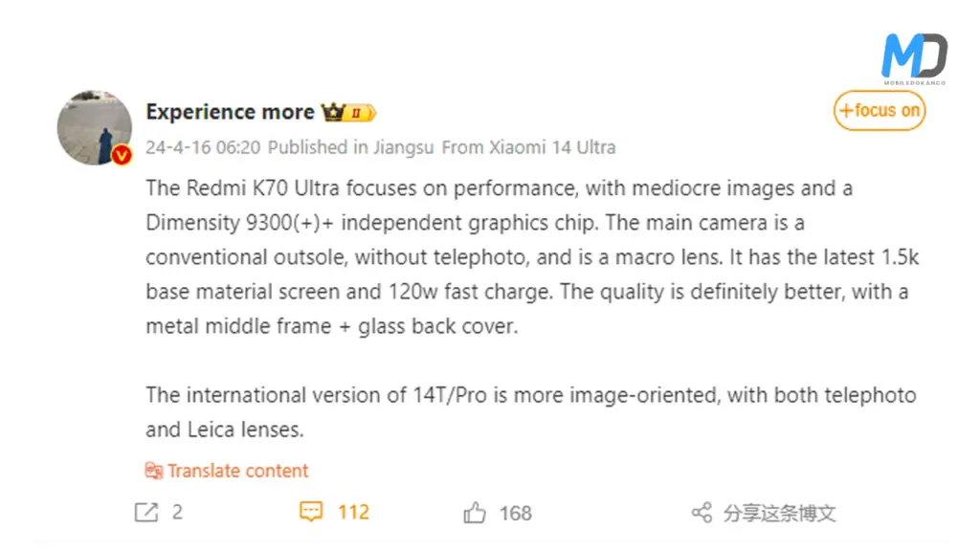Click the repost arrow icon

click(148, 512)
